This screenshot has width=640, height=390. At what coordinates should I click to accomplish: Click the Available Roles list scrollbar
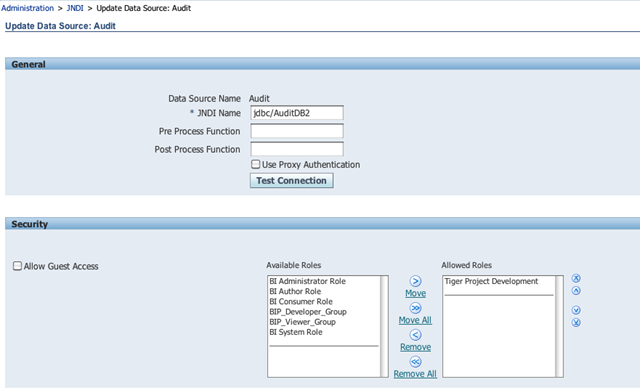(384, 326)
